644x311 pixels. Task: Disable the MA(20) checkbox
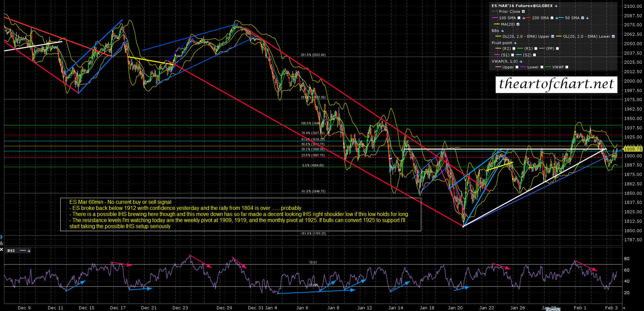[518, 24]
